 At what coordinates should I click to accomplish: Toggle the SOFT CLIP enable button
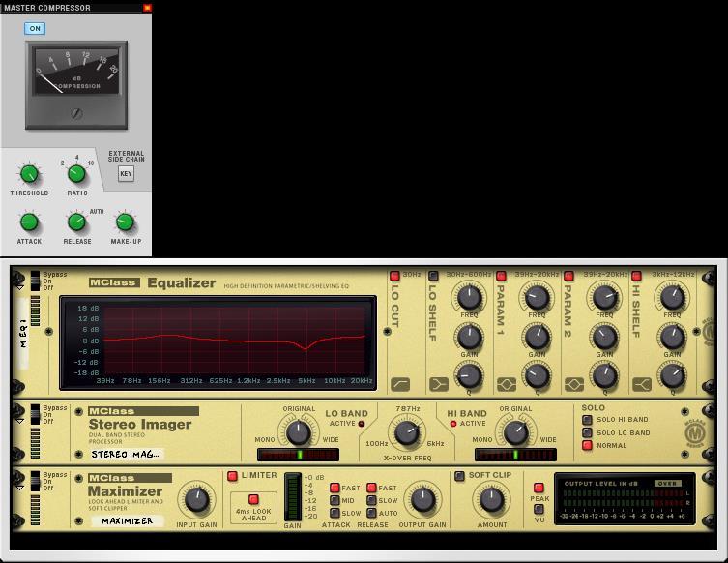pos(459,476)
